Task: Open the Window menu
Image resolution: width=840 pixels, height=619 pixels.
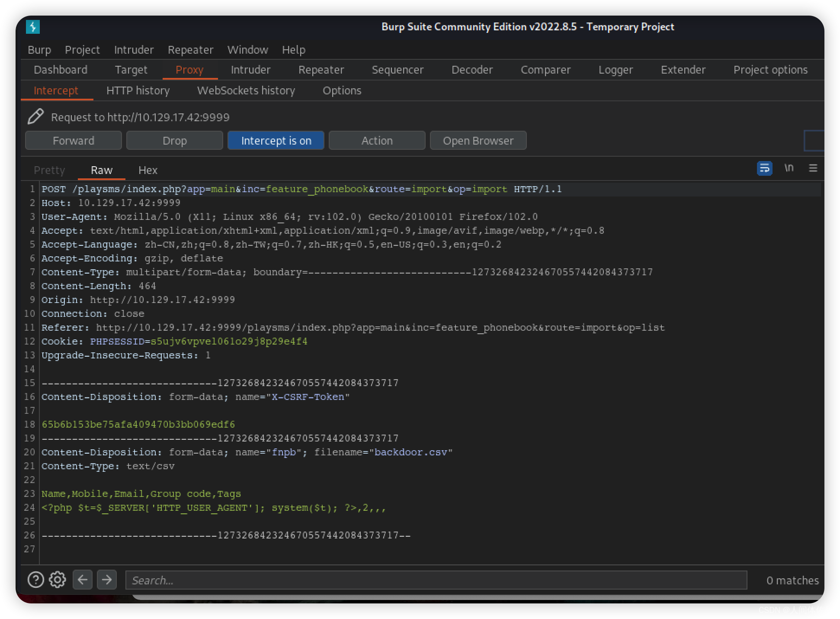Action: pos(248,50)
